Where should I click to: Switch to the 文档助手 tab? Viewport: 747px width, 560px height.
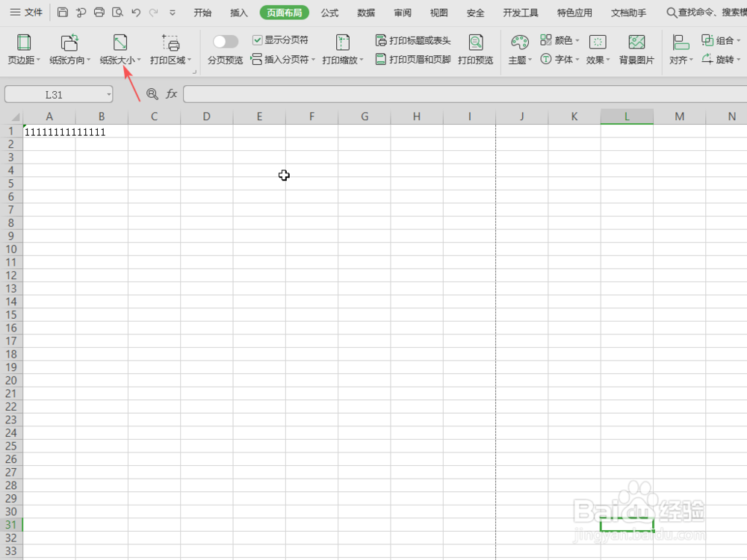tap(629, 13)
